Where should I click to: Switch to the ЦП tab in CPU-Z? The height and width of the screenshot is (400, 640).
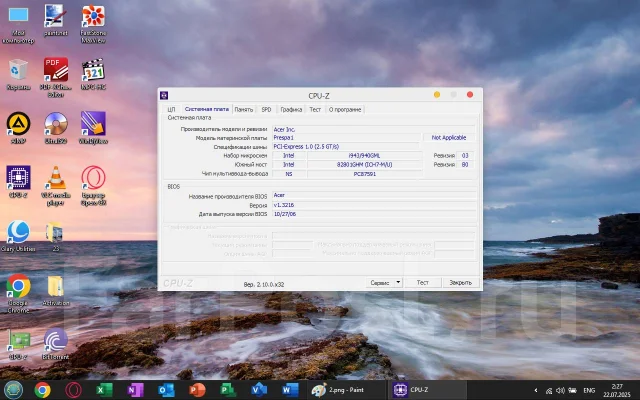(171, 109)
